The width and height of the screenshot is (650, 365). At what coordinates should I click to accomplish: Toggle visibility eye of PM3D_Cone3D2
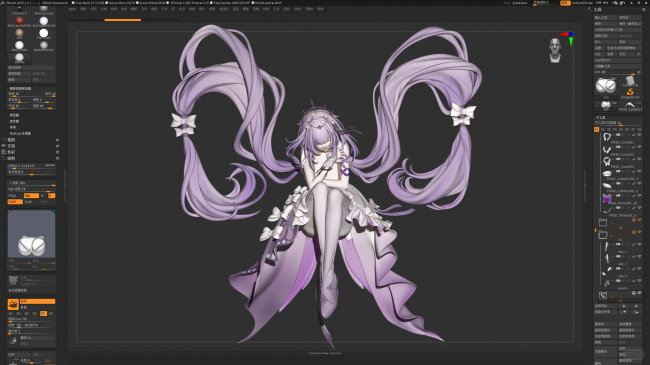click(639, 147)
